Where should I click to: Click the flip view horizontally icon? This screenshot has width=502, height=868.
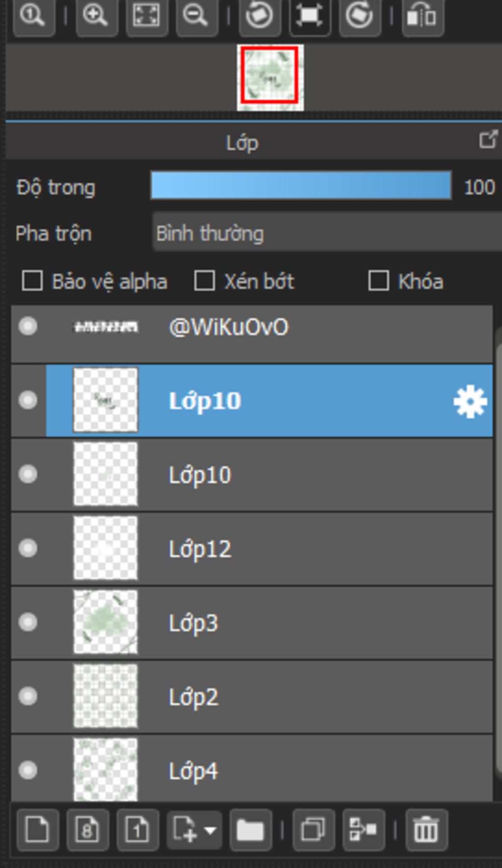pos(423,17)
